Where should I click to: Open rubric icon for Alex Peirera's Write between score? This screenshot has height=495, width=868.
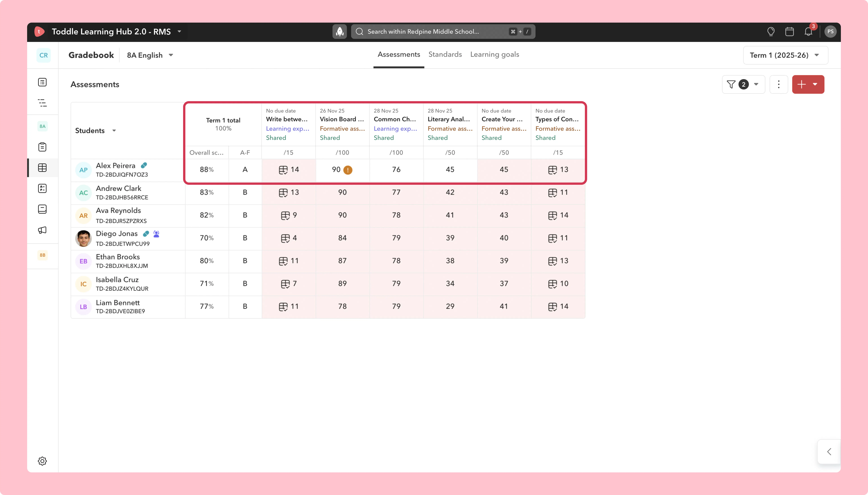(x=283, y=170)
